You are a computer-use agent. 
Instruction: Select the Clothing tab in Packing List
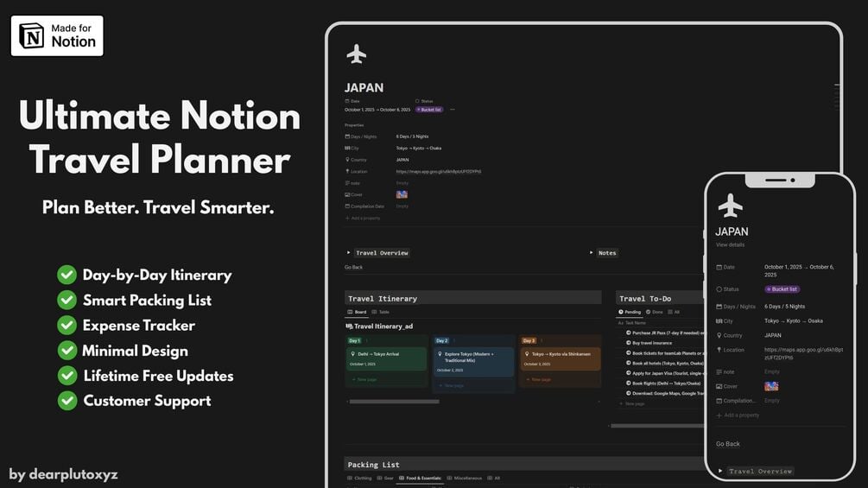[x=360, y=478]
